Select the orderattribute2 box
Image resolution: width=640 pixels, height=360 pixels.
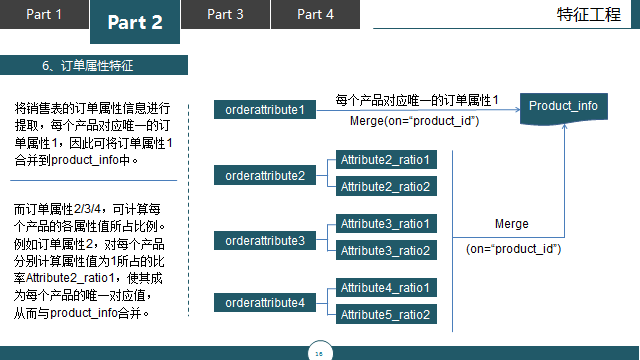click(x=265, y=175)
